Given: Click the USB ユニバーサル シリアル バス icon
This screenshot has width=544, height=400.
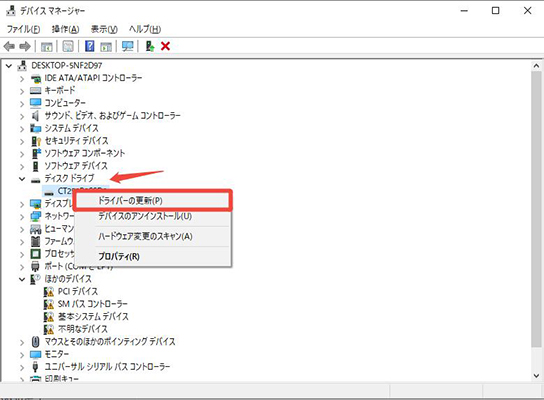Looking at the screenshot, I should tap(35, 366).
